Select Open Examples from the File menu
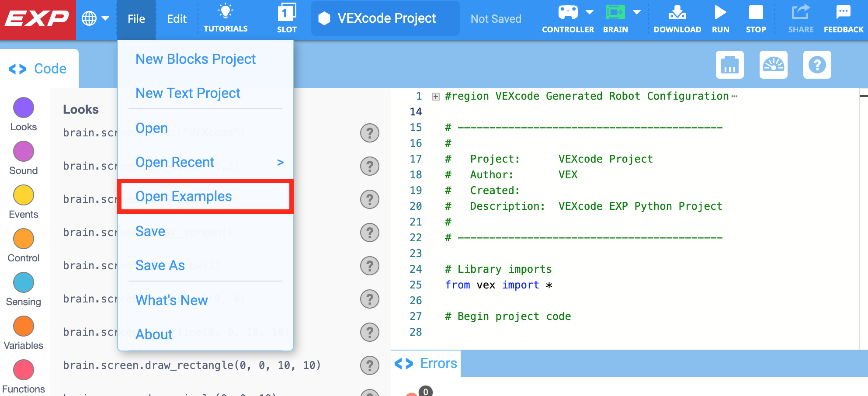The width and height of the screenshot is (868, 396). (x=184, y=196)
